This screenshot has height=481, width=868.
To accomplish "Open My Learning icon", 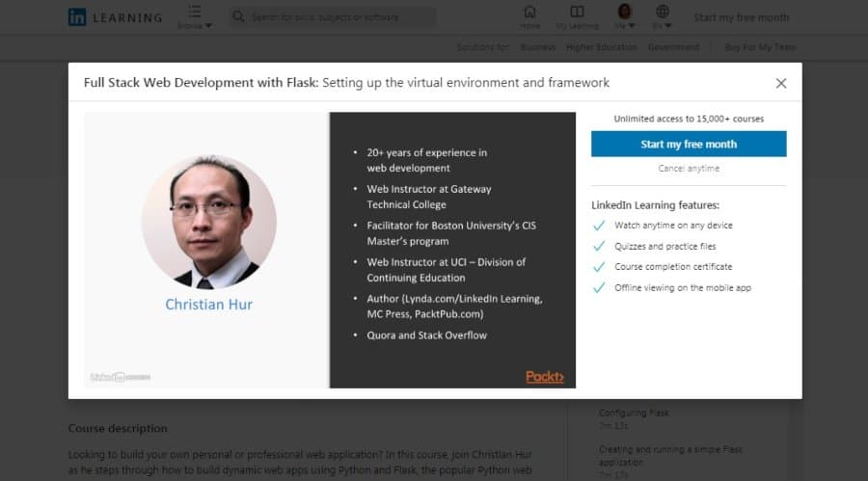I will click(577, 17).
